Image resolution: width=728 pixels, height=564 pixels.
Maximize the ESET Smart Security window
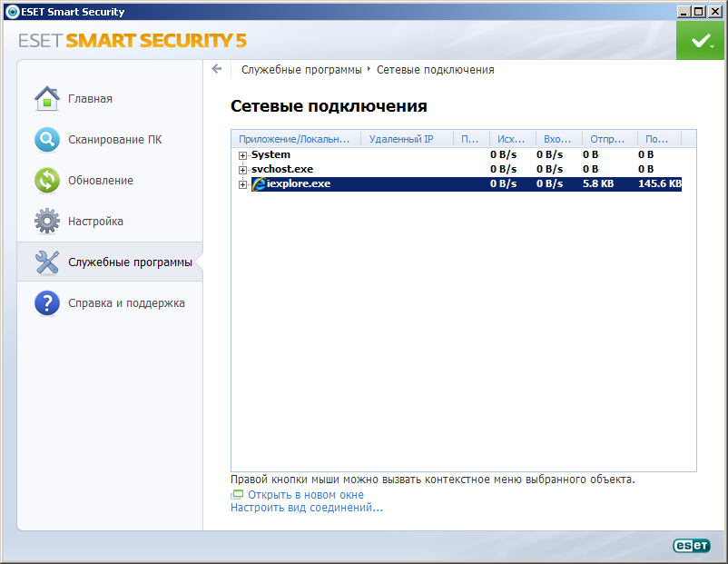click(698, 12)
